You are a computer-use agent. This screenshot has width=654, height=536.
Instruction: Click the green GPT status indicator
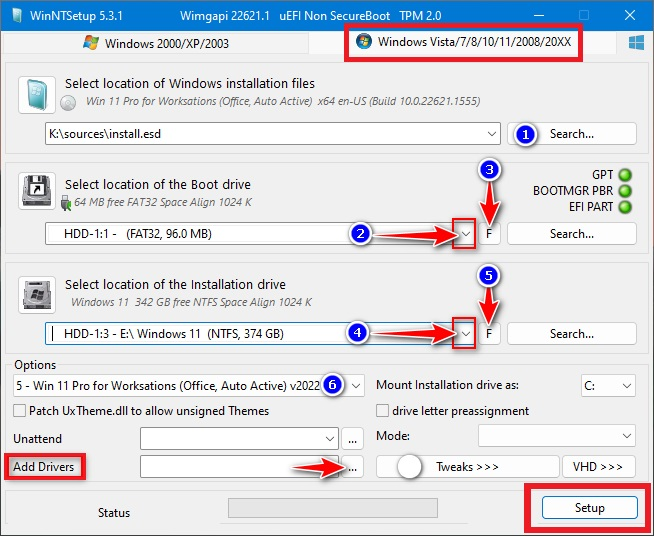tap(625, 175)
